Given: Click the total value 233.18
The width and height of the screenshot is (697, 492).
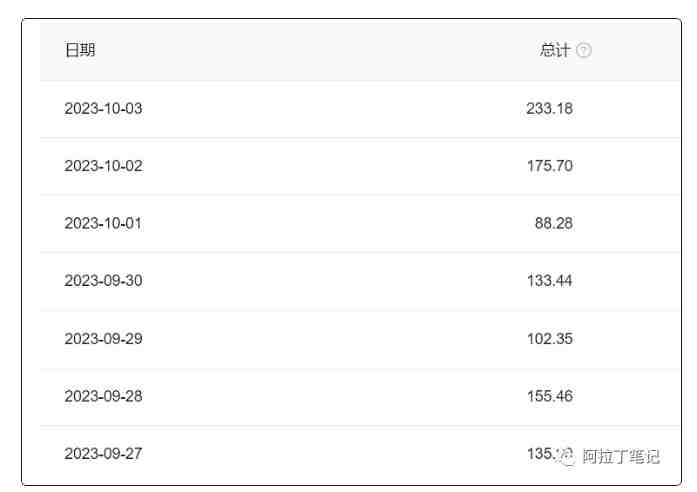Looking at the screenshot, I should 549,108.
